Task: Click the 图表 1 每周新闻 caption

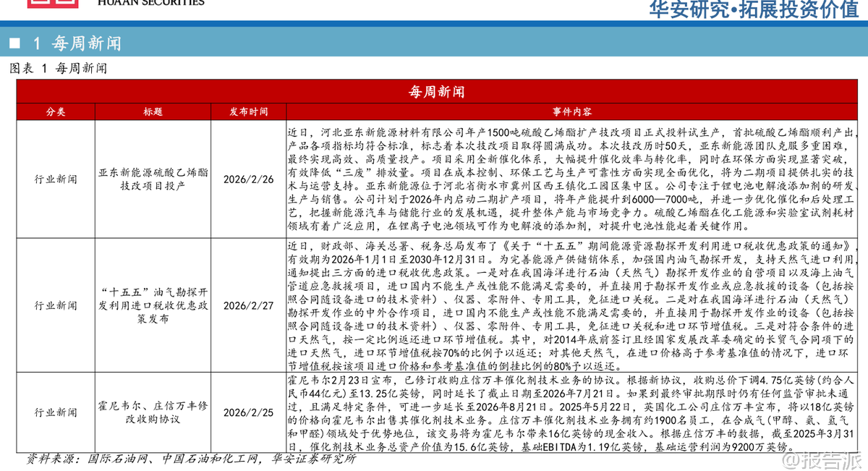Action: [59, 69]
